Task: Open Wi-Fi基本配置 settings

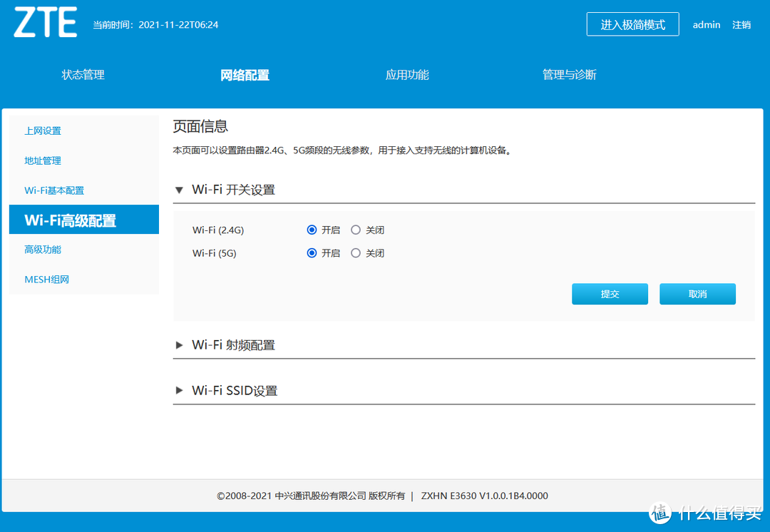Action: (x=54, y=190)
